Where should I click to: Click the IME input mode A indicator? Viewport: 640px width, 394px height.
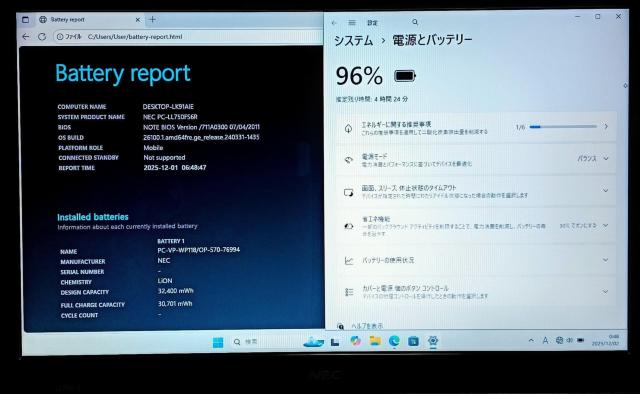(x=545, y=340)
